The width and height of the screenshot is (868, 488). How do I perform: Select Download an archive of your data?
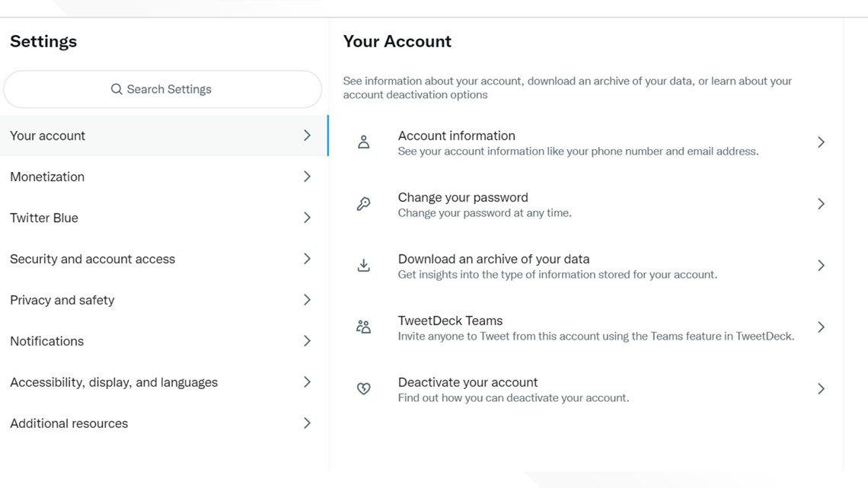(587, 266)
